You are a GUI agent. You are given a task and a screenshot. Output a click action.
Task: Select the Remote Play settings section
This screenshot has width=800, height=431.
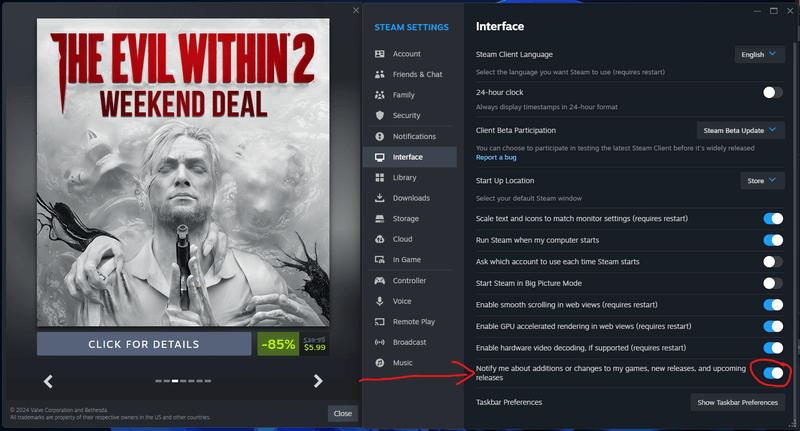point(410,322)
